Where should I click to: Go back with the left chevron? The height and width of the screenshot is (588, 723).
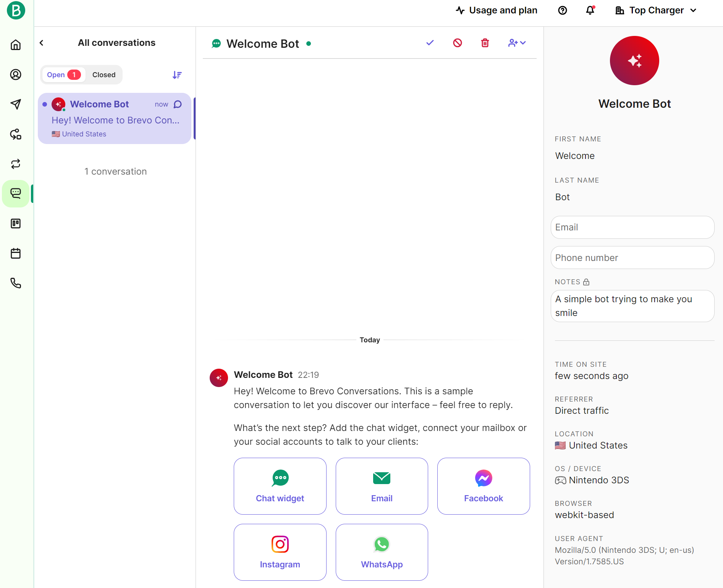tap(42, 43)
